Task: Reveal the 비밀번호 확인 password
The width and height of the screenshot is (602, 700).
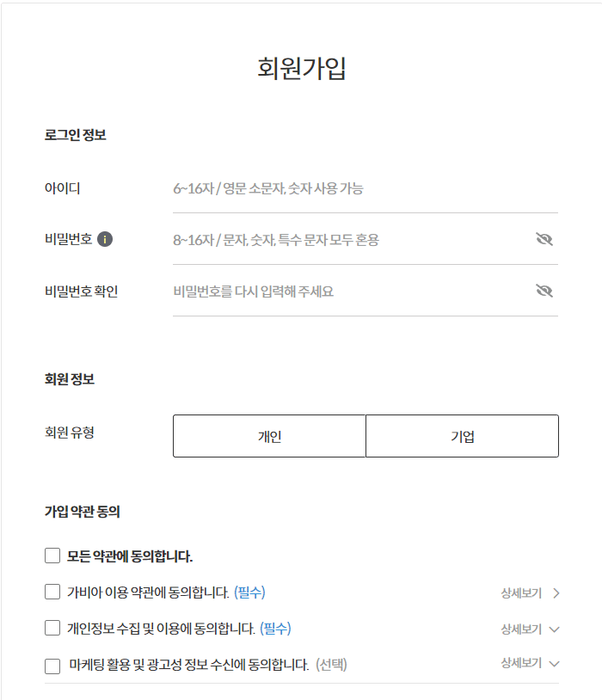Action: (x=545, y=290)
